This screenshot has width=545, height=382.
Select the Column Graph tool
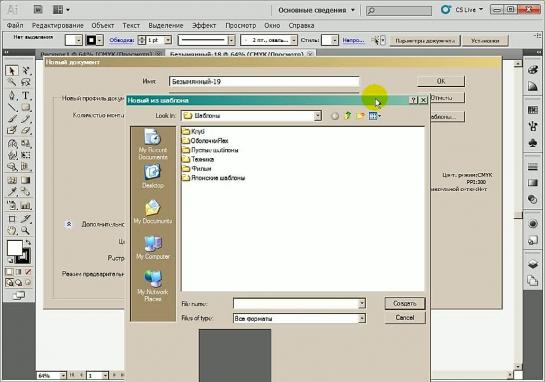pyautogui.click(x=25, y=205)
